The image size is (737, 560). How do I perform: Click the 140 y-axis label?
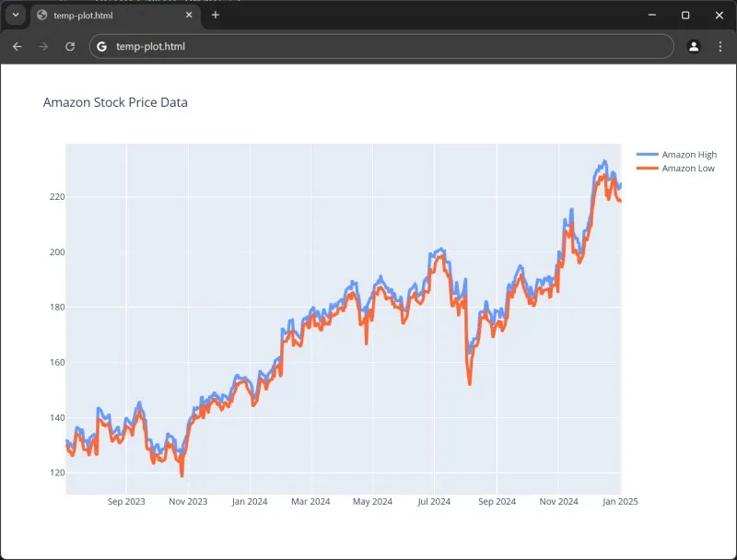[57, 417]
